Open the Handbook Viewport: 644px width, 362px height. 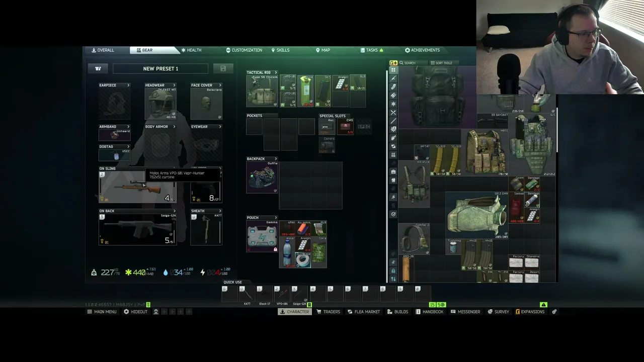click(x=430, y=312)
